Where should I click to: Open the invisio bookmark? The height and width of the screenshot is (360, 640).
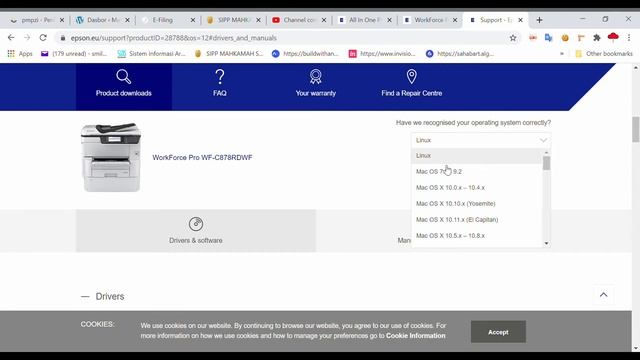382,53
